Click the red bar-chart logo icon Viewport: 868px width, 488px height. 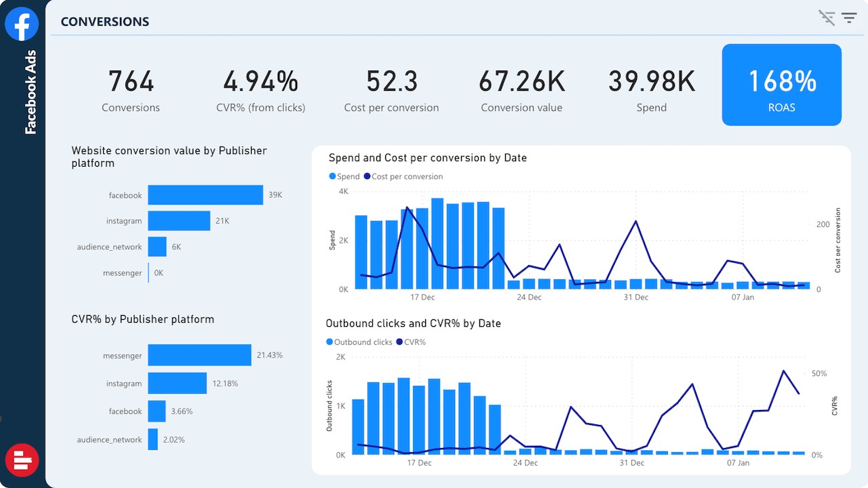22,461
